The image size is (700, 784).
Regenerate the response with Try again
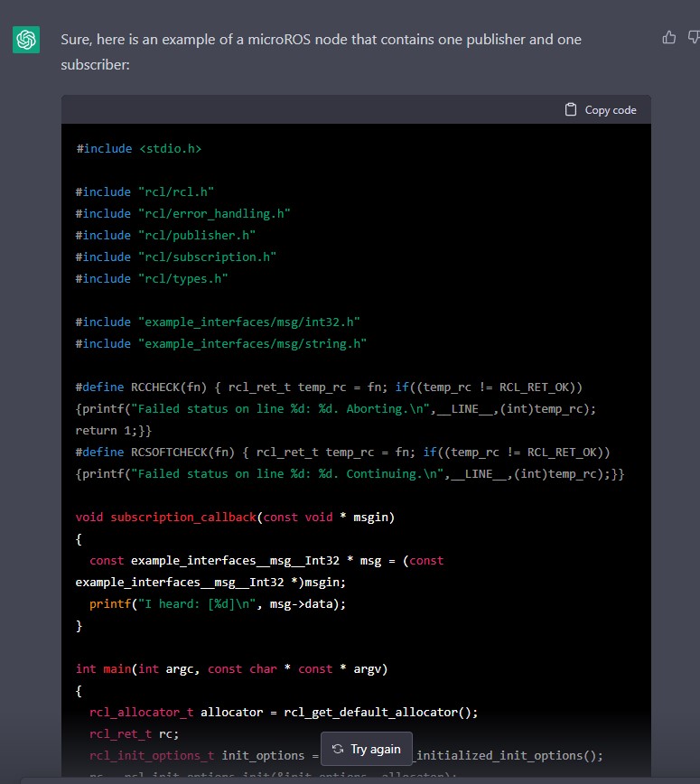367,749
